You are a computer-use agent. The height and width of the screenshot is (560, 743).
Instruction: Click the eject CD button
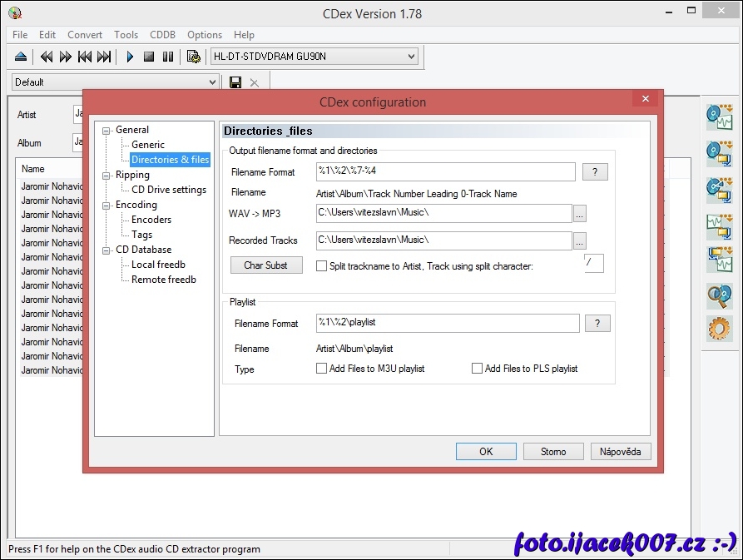[x=22, y=57]
